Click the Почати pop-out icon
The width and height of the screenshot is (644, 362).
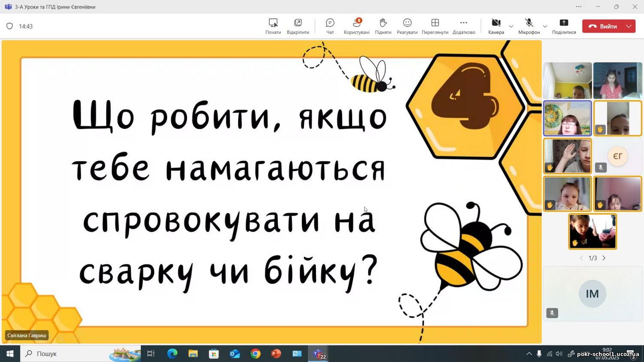[x=273, y=26]
